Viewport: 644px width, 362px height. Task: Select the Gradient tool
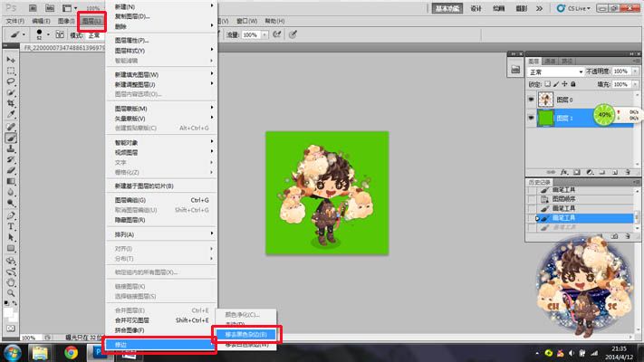click(x=11, y=181)
